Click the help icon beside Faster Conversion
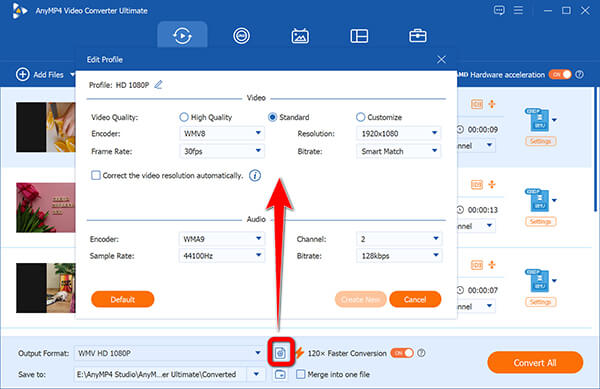 click(421, 353)
